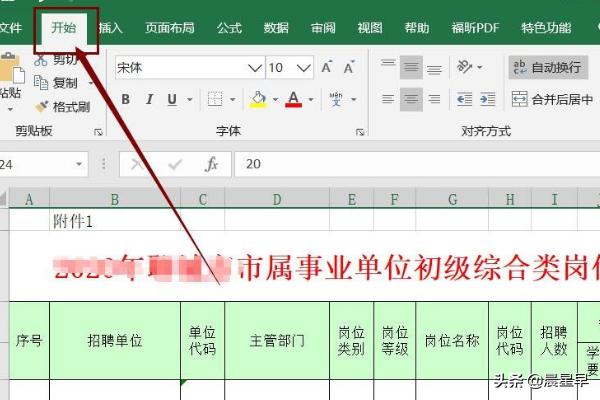Expand the borders dropdown arrow

(232, 100)
